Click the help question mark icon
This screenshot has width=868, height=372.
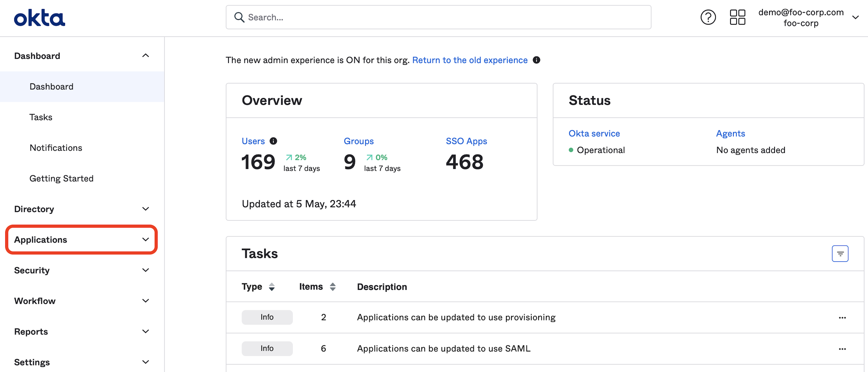[x=708, y=17]
